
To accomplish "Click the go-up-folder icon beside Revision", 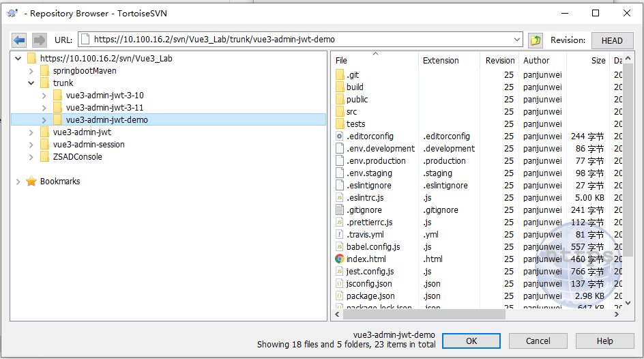I will pos(535,40).
